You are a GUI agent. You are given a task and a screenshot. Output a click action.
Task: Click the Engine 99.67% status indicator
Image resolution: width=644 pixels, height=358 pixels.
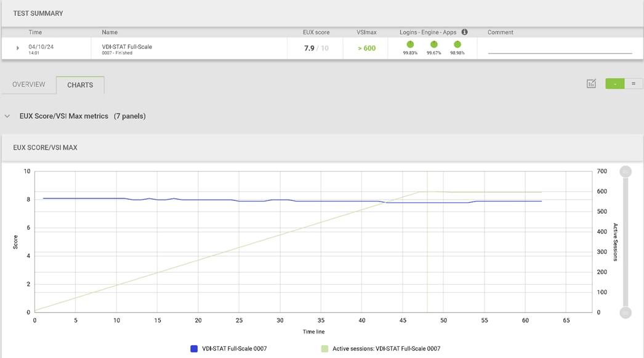tap(433, 44)
